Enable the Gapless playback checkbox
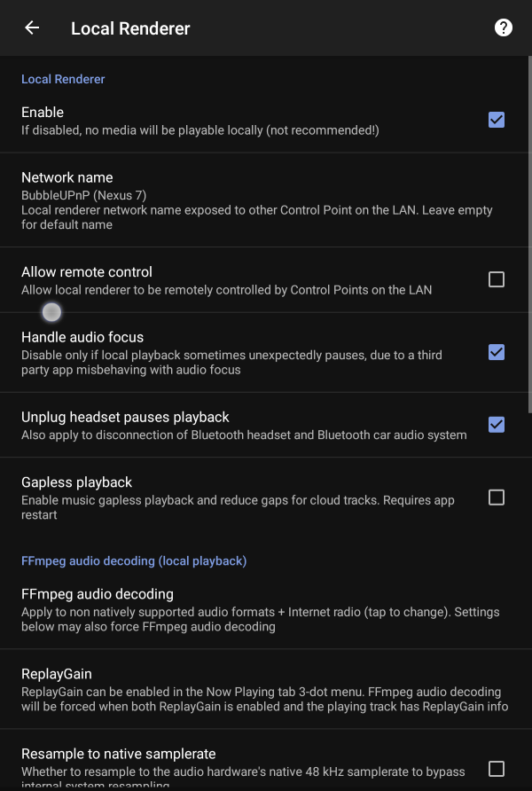Image resolution: width=532 pixels, height=791 pixels. click(x=497, y=497)
